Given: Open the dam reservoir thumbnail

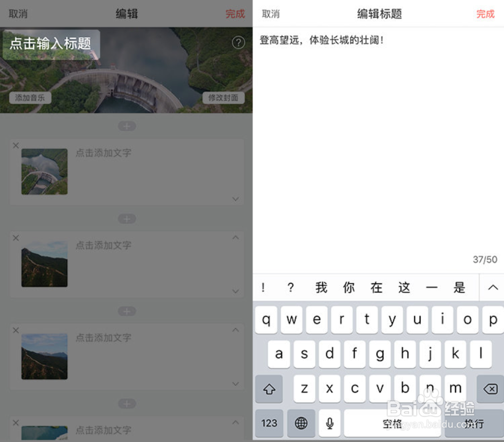Looking at the screenshot, I should tap(44, 172).
